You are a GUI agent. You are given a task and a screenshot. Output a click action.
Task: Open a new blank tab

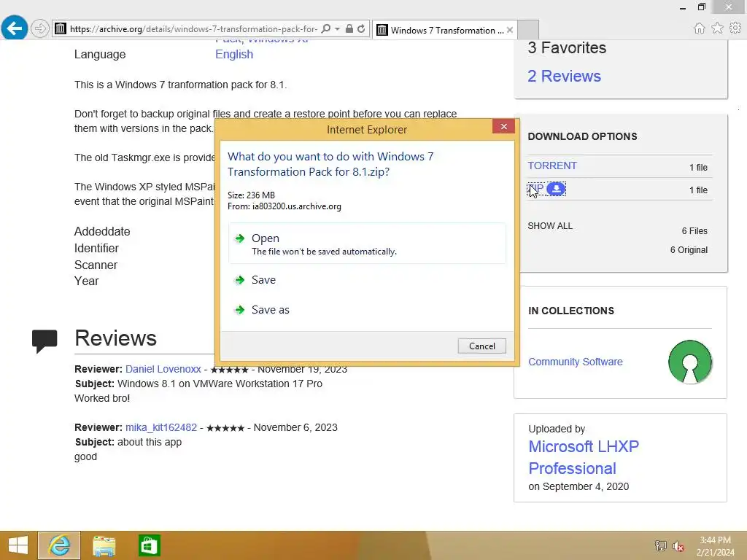click(x=528, y=30)
